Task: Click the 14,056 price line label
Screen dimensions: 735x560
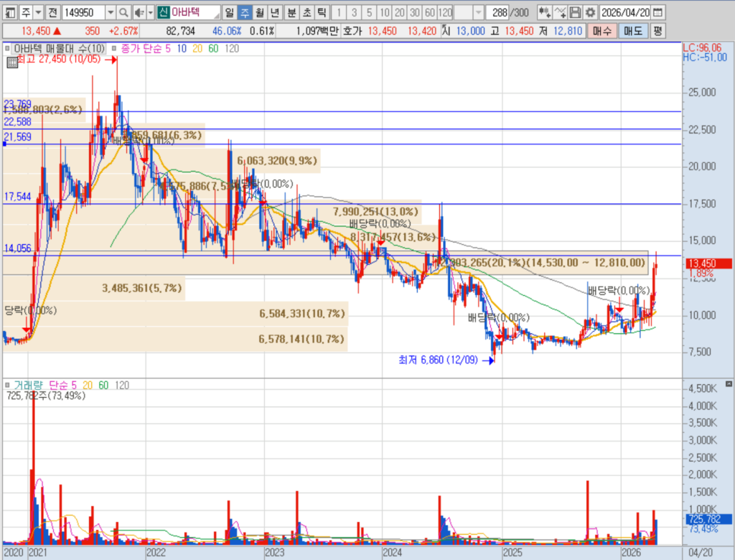Action: click(x=18, y=248)
